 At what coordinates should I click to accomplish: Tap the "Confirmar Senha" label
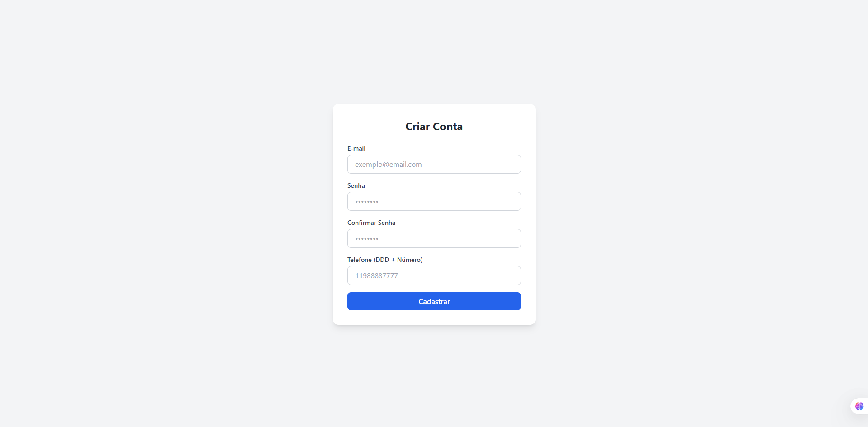[371, 223]
